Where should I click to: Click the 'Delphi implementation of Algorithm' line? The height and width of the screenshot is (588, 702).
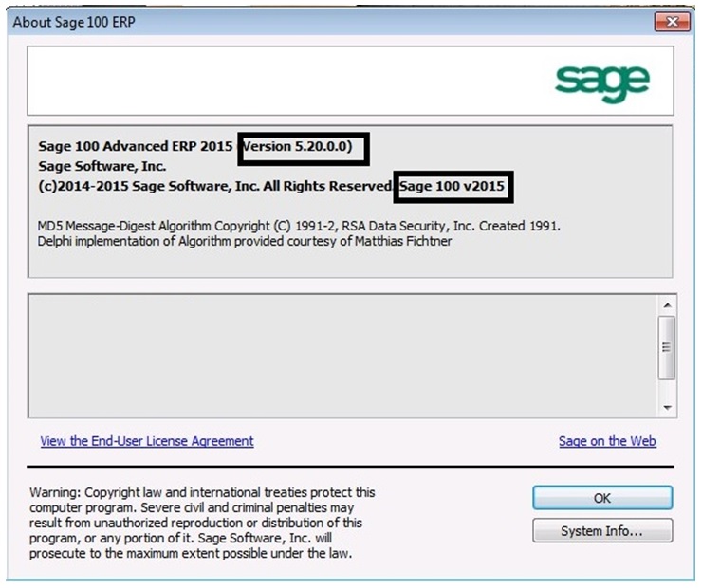point(245,241)
